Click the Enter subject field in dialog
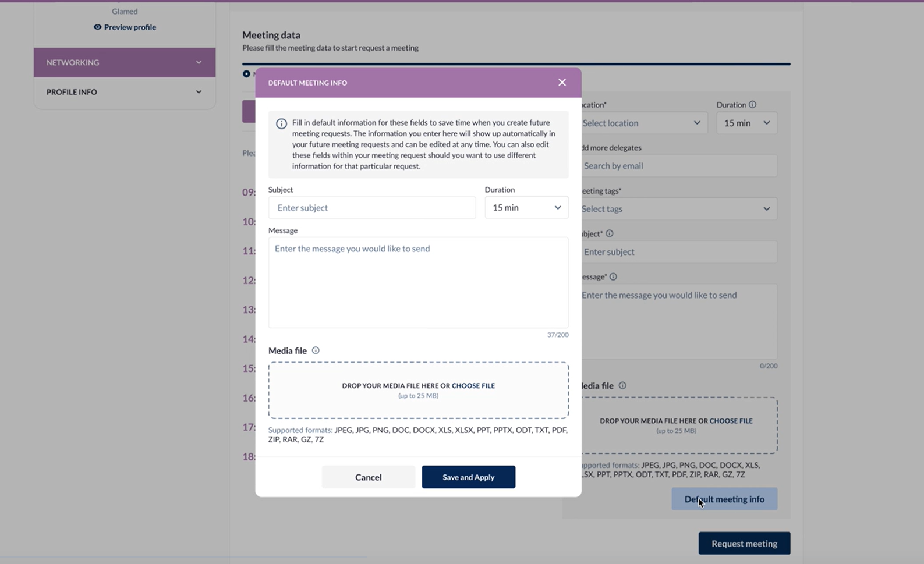 pyautogui.click(x=371, y=208)
